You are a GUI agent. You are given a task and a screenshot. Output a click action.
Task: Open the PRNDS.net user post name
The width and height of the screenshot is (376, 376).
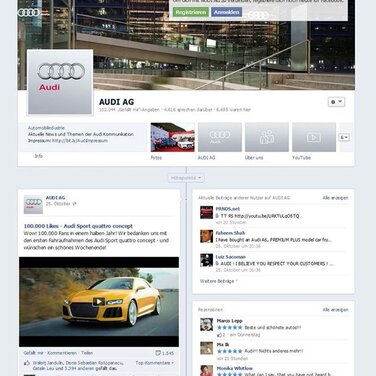[x=228, y=209]
